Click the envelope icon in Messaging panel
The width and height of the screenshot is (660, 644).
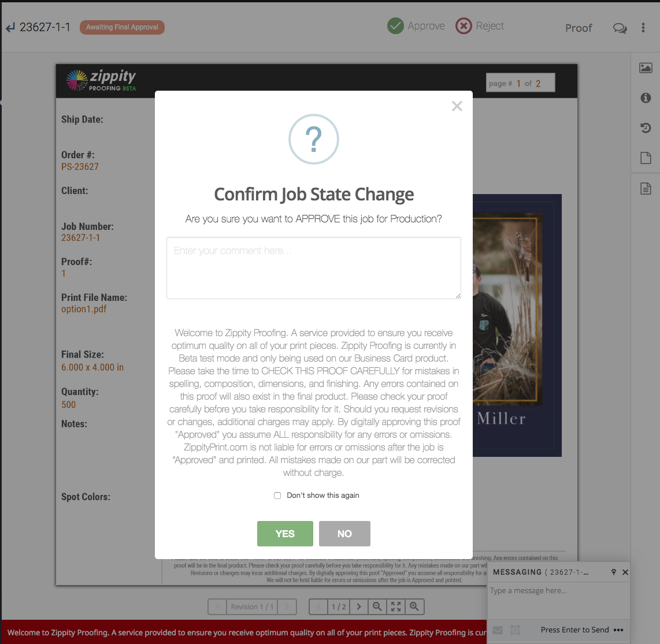[x=498, y=630]
